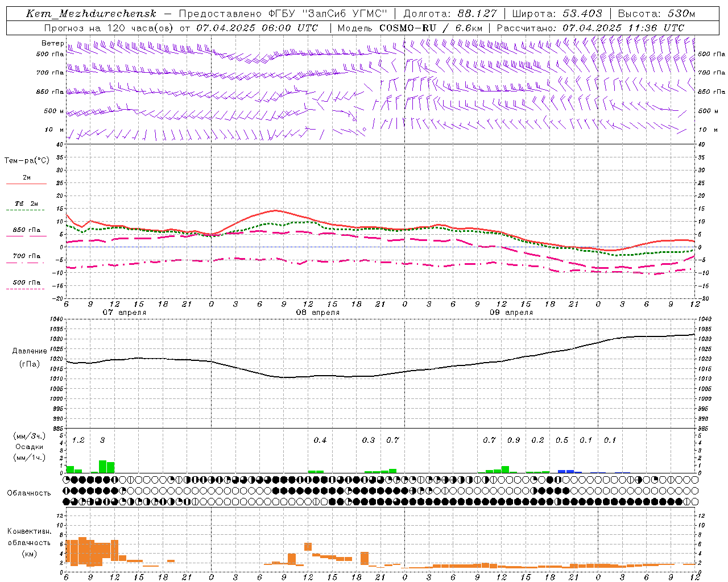Click the '0.9' precipitation amount value
The height and width of the screenshot is (582, 728).
[x=514, y=440]
